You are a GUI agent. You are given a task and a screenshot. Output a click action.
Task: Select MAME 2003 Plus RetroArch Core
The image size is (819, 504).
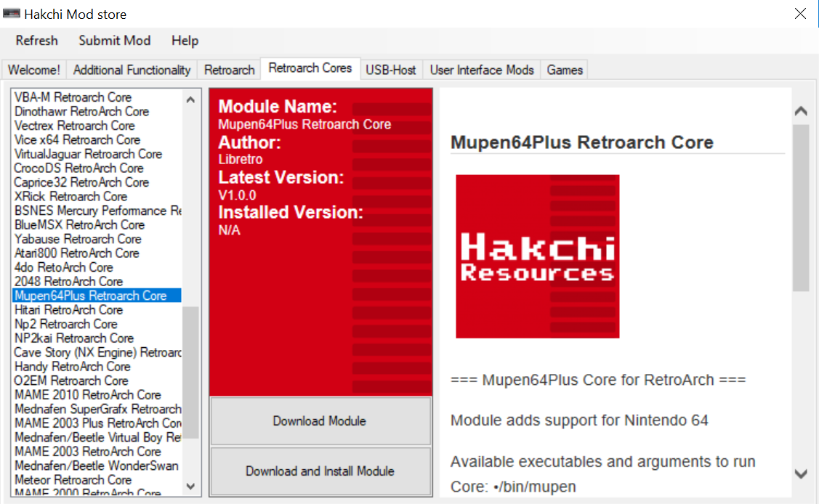97,423
